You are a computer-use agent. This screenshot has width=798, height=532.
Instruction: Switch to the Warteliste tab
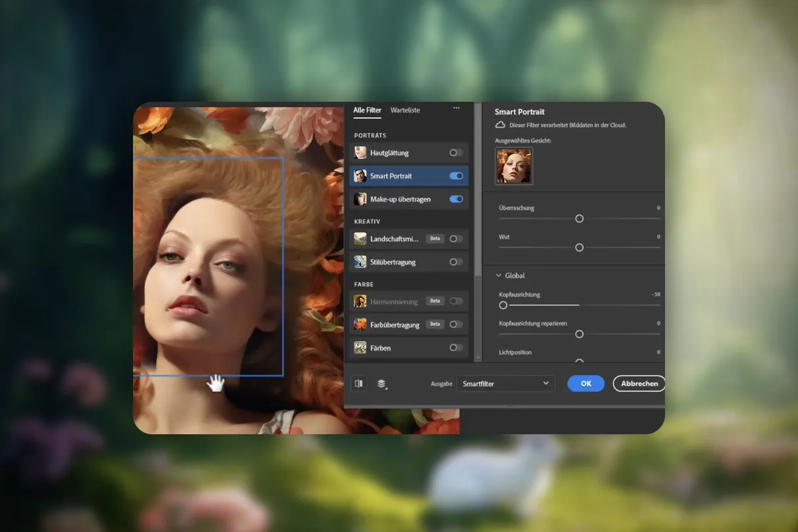(405, 110)
